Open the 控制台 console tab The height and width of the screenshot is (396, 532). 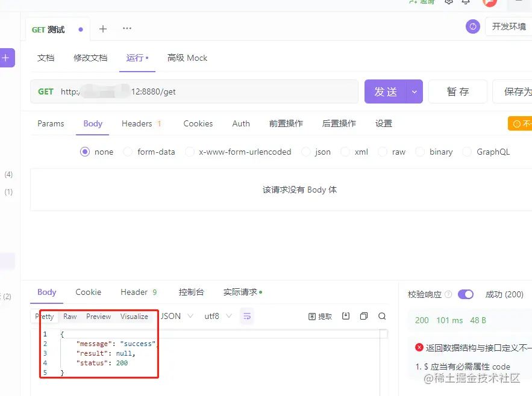click(x=192, y=292)
